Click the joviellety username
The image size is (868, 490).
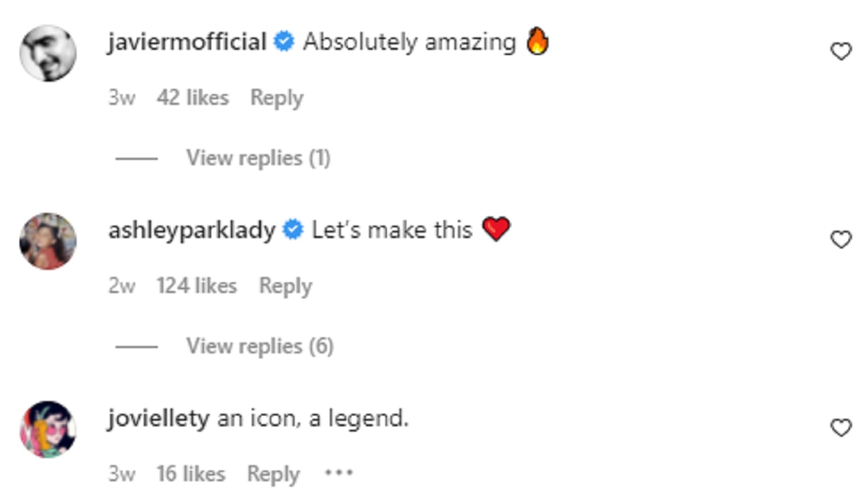point(158,418)
